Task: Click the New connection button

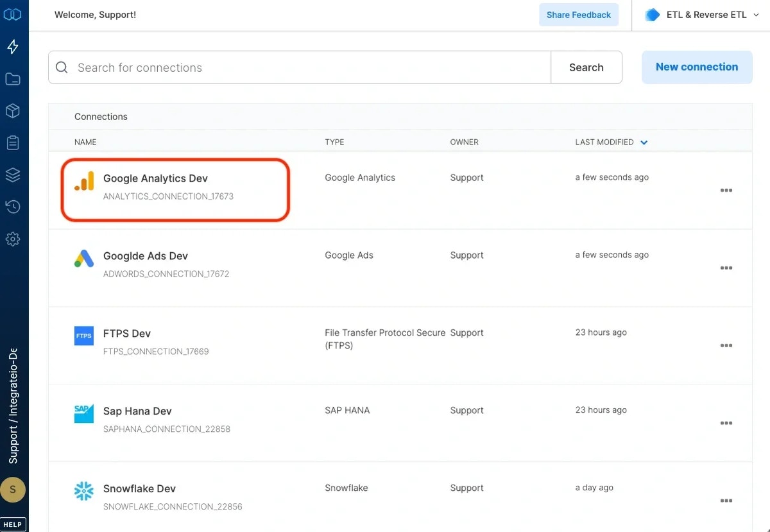Action: coord(697,67)
